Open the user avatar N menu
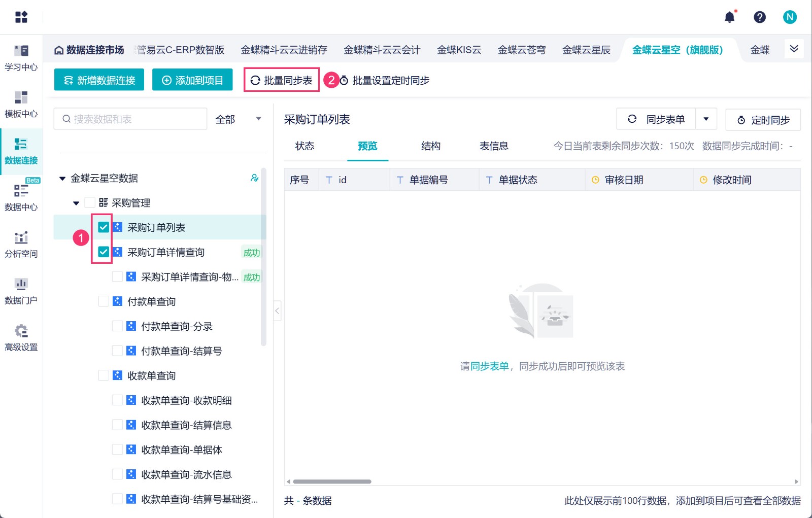The image size is (812, 518). point(790,17)
